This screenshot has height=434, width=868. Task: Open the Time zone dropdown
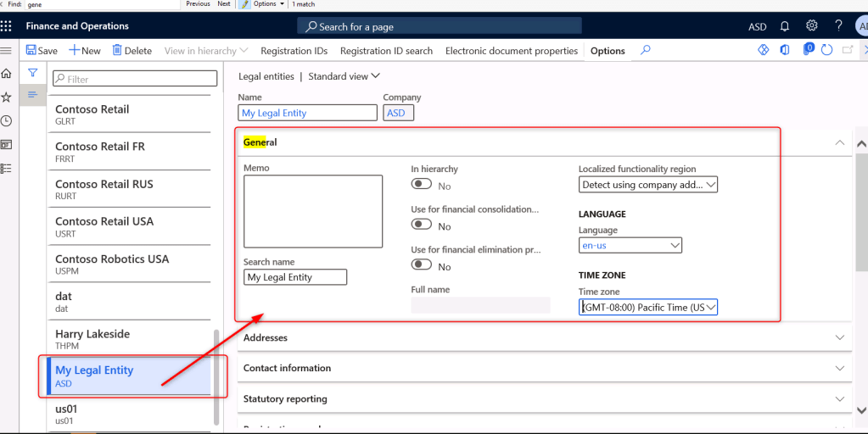click(649, 307)
